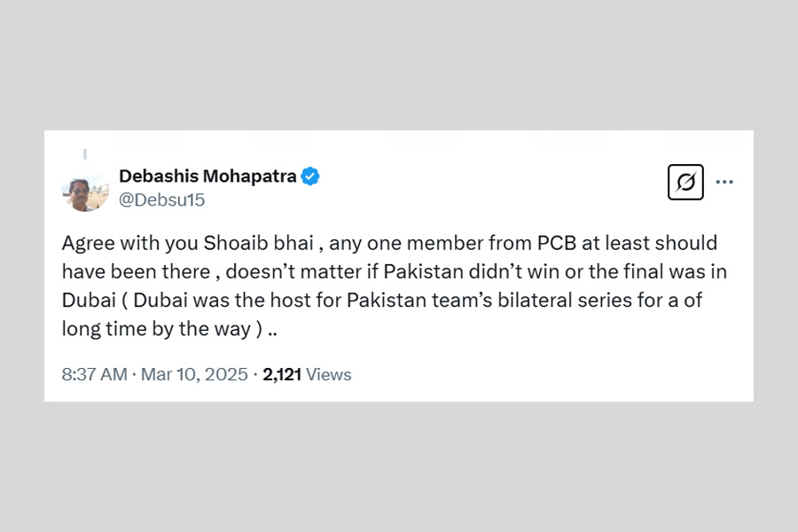The width and height of the screenshot is (798, 532).
Task: Click the word Views beside the count
Action: pos(329,374)
